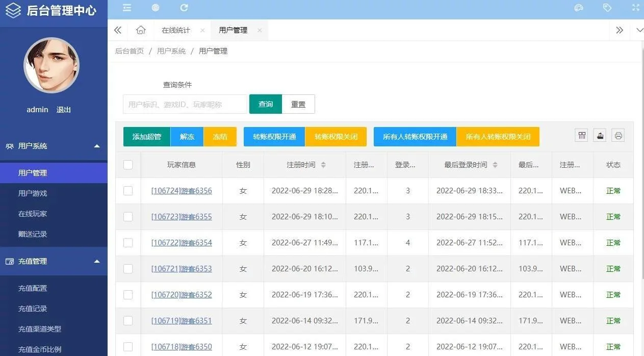Open the theme palette icon
Screen dimensions: 644x356
coord(578,8)
